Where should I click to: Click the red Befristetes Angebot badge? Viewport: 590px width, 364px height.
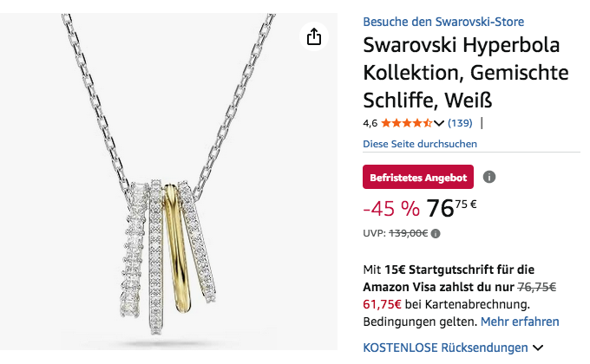point(418,177)
